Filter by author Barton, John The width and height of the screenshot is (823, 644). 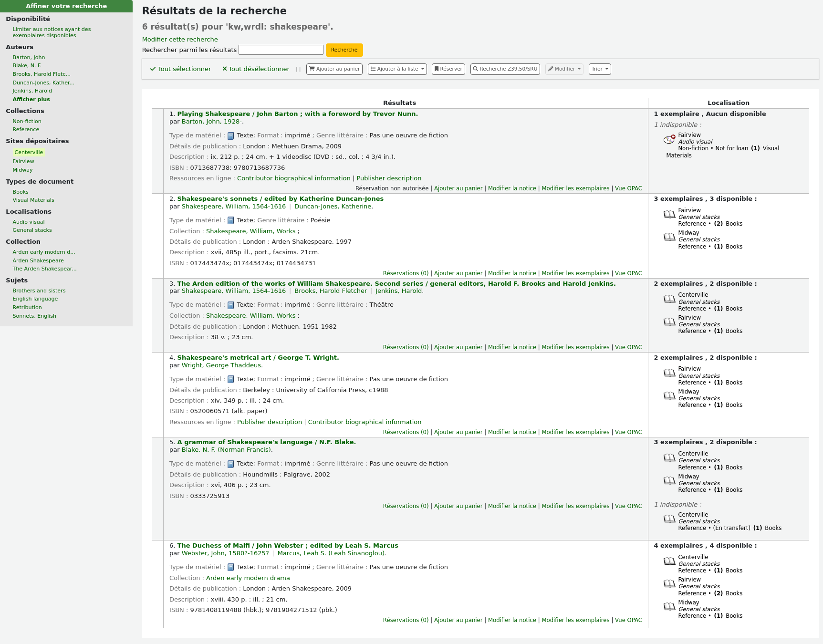click(29, 57)
